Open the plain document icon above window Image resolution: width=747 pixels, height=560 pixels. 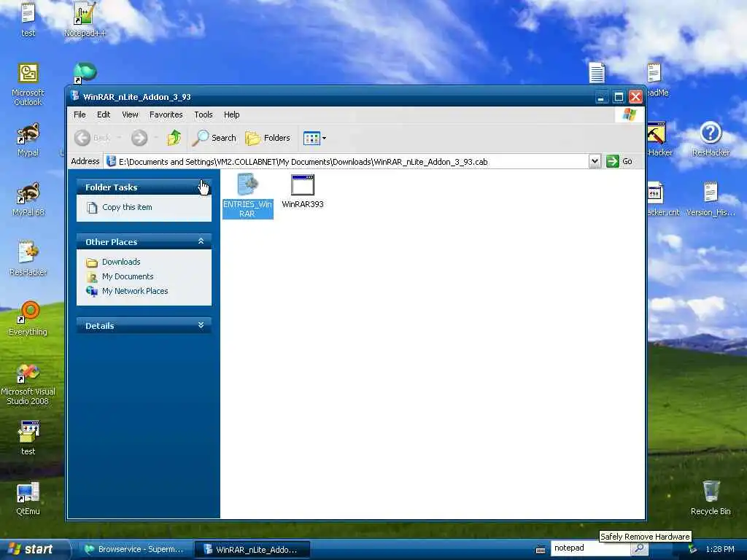point(597,73)
